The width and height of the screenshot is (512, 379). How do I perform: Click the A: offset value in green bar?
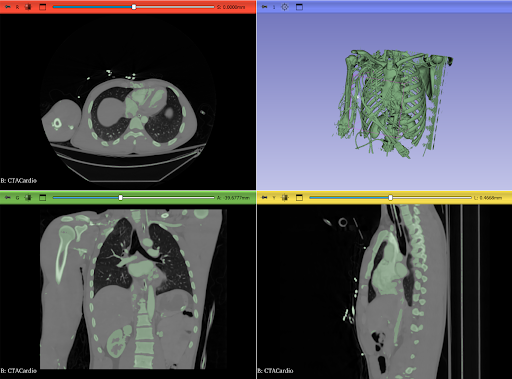233,198
